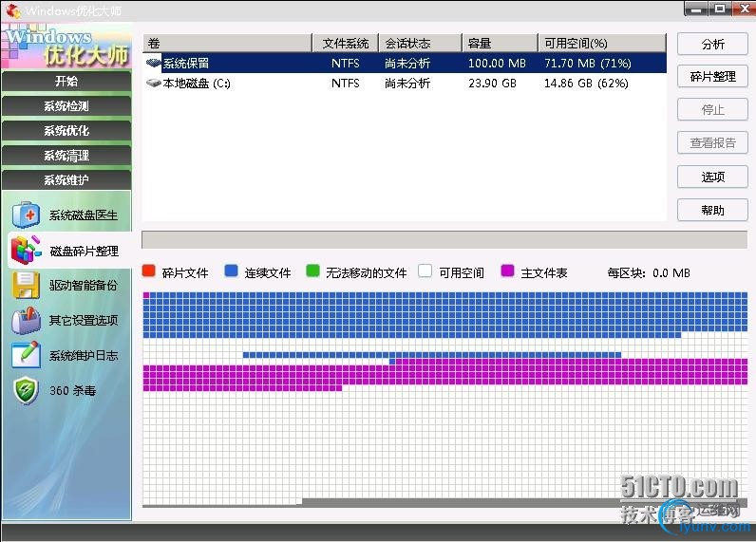Image resolution: width=756 pixels, height=542 pixels.
Task: Click the blue 连续文件 legend swatch
Action: tap(231, 271)
